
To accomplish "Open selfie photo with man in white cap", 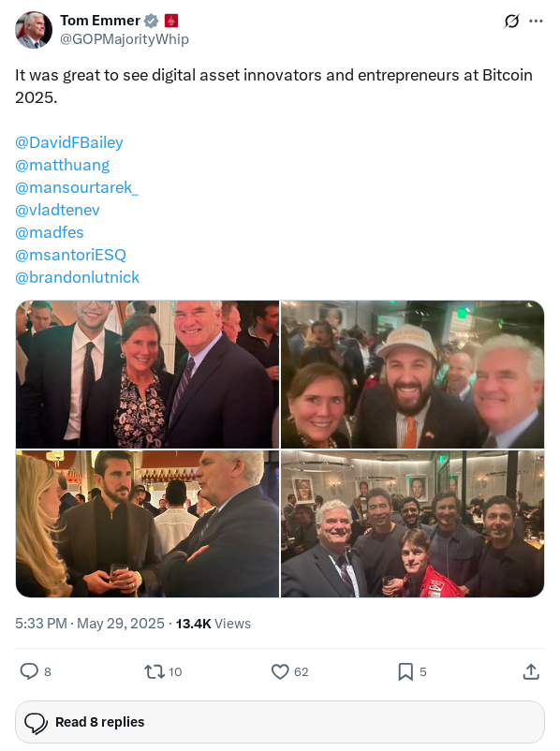I will click(x=412, y=375).
